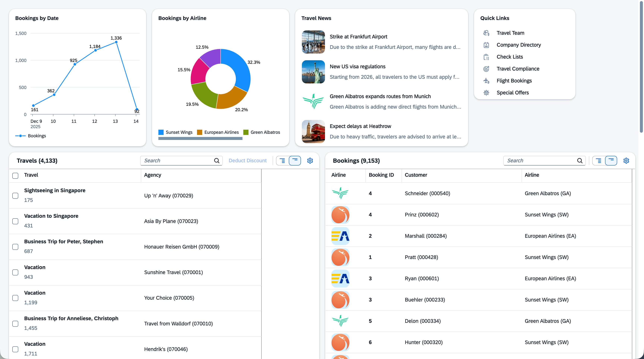This screenshot has width=644, height=359.
Task: Open the Travel Compliance link
Action: tap(518, 69)
